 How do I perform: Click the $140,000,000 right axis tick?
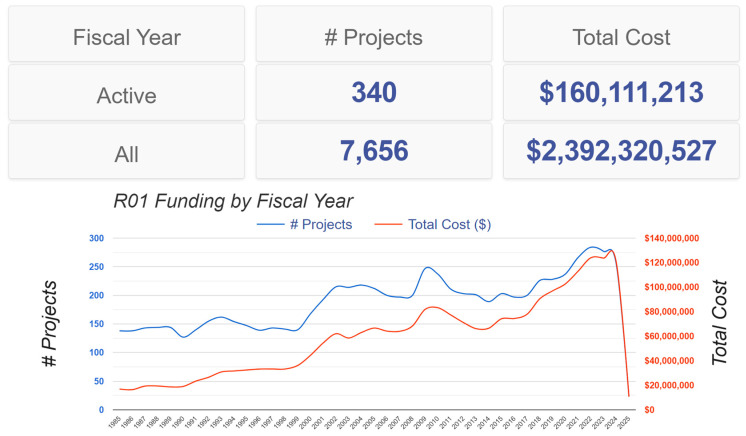pos(672,238)
